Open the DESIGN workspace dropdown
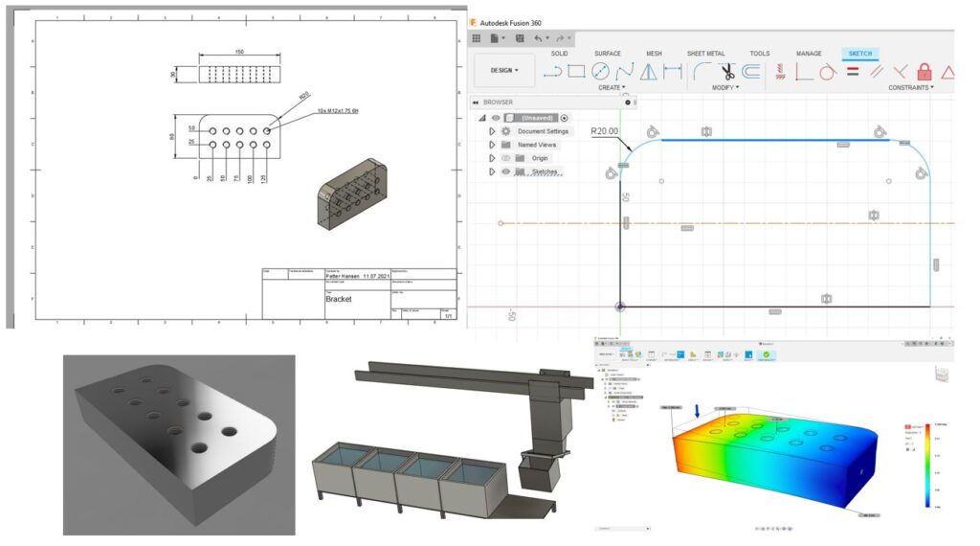 [x=504, y=70]
